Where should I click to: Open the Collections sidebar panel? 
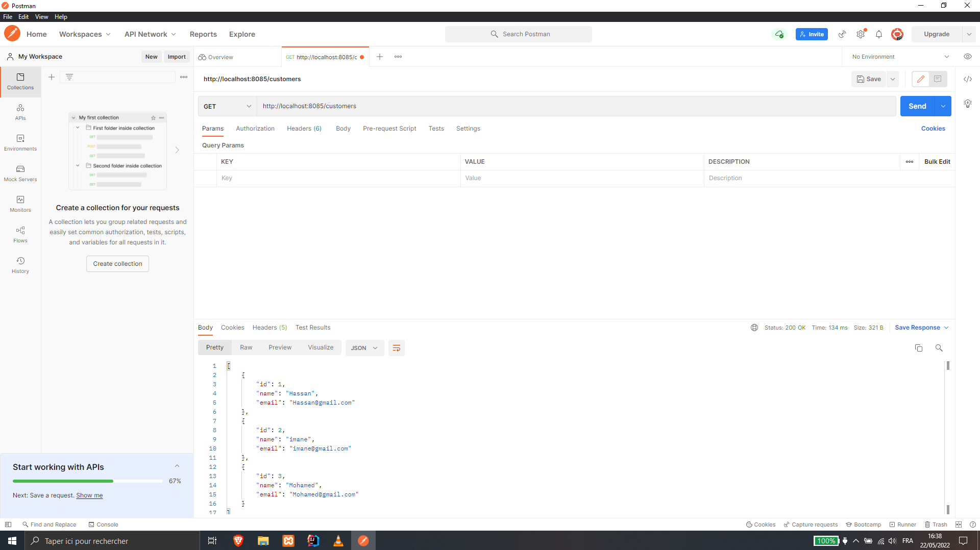pos(20,81)
